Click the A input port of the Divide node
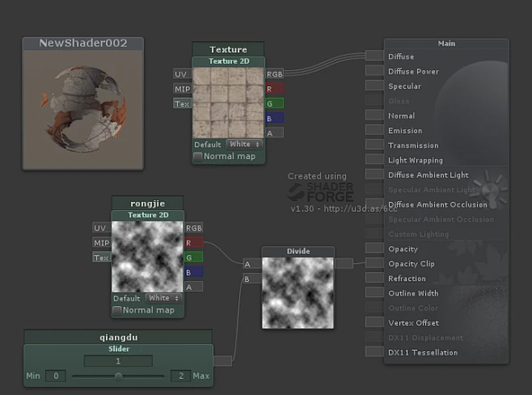Screen dimensions: 532x395 tap(251, 263)
